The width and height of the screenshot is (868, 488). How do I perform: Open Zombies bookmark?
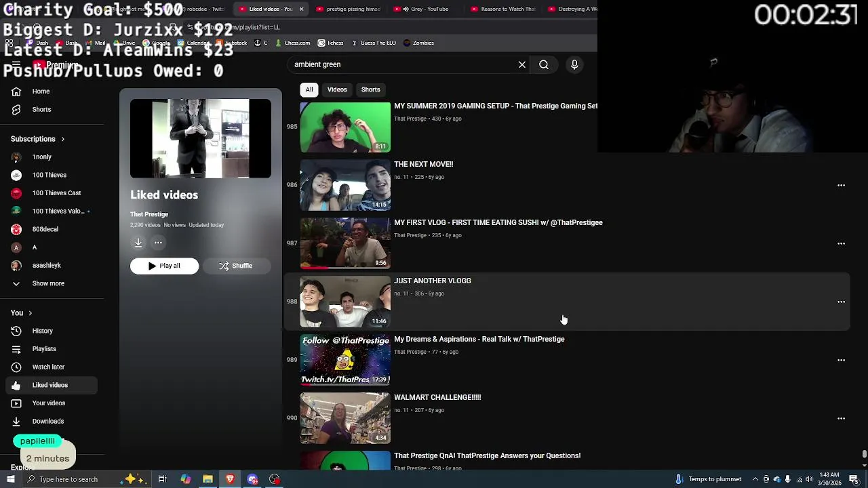point(418,43)
